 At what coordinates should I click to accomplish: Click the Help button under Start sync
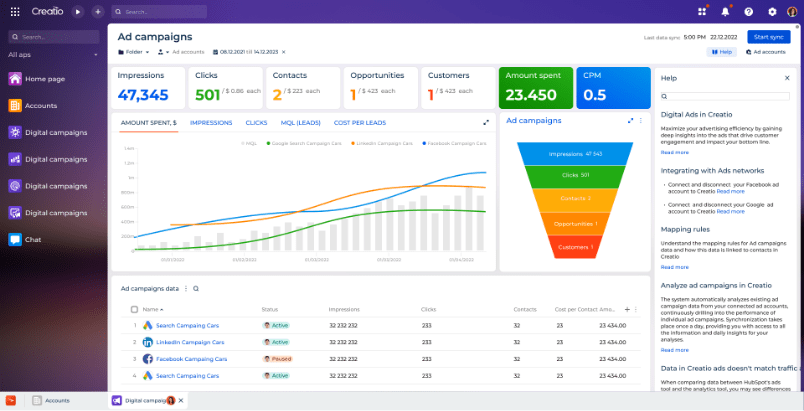(721, 52)
